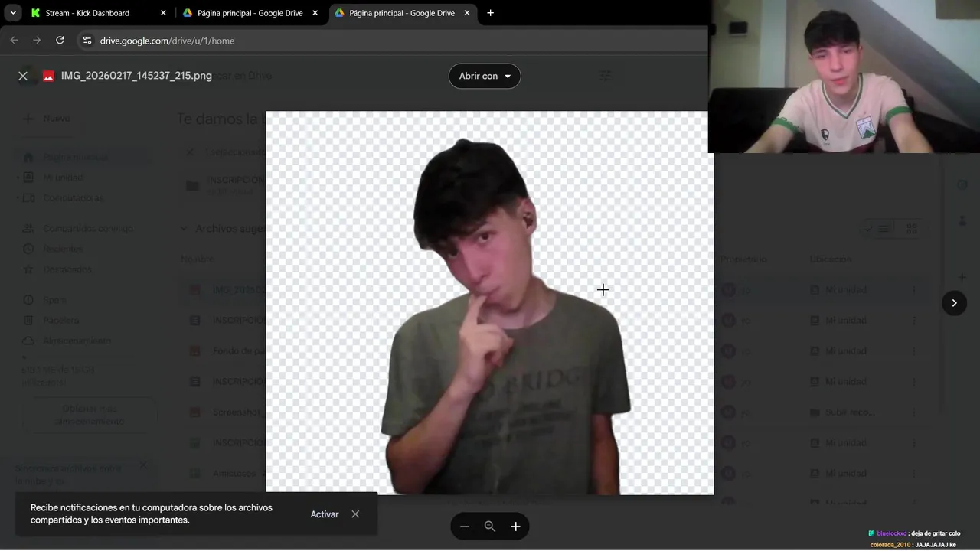The width and height of the screenshot is (980, 551).
Task: Click the previewed photo image
Action: coord(490,303)
